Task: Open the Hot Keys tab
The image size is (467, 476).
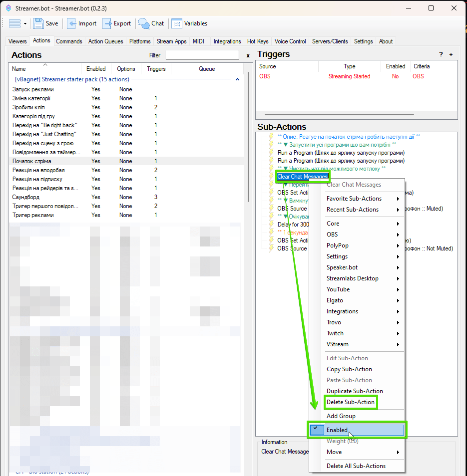Action: coord(258,41)
